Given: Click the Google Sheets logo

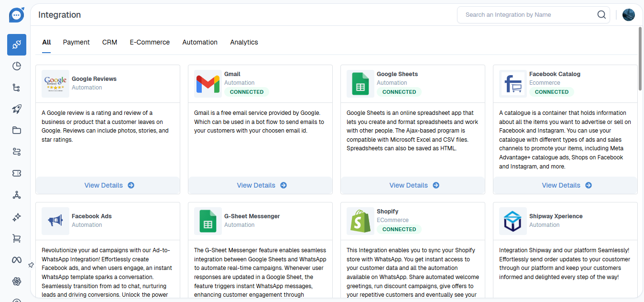Looking at the screenshot, I should coord(360,84).
